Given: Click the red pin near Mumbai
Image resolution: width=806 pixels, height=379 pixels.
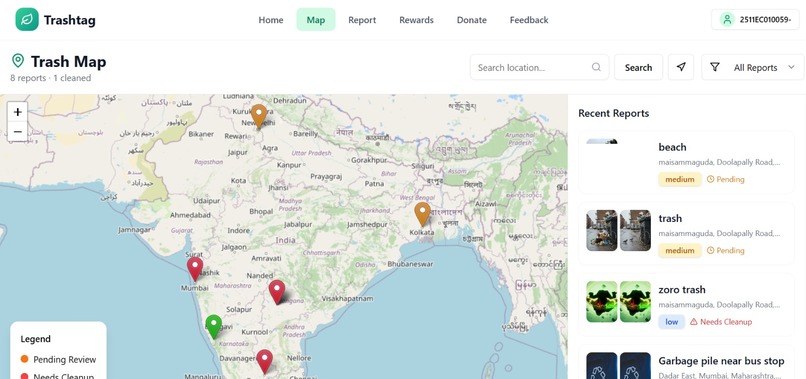Looking at the screenshot, I should pyautogui.click(x=194, y=268).
